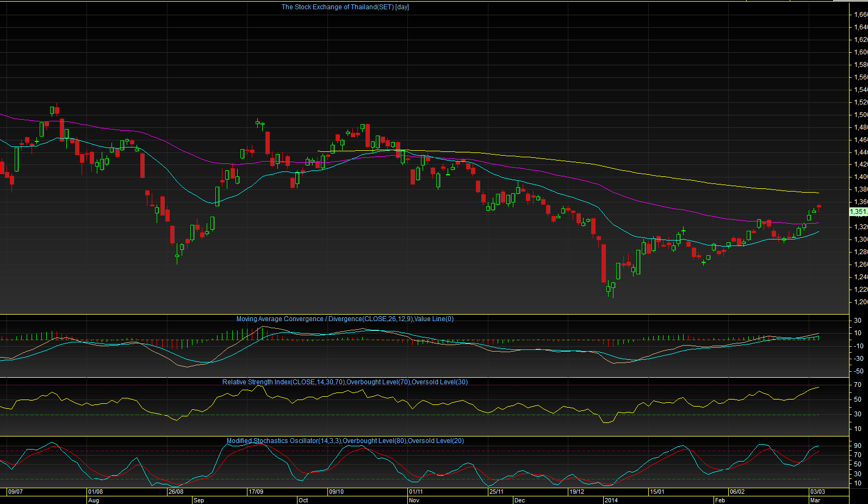Click the 26/08 date label
This screenshot has width=868, height=504.
point(176,491)
